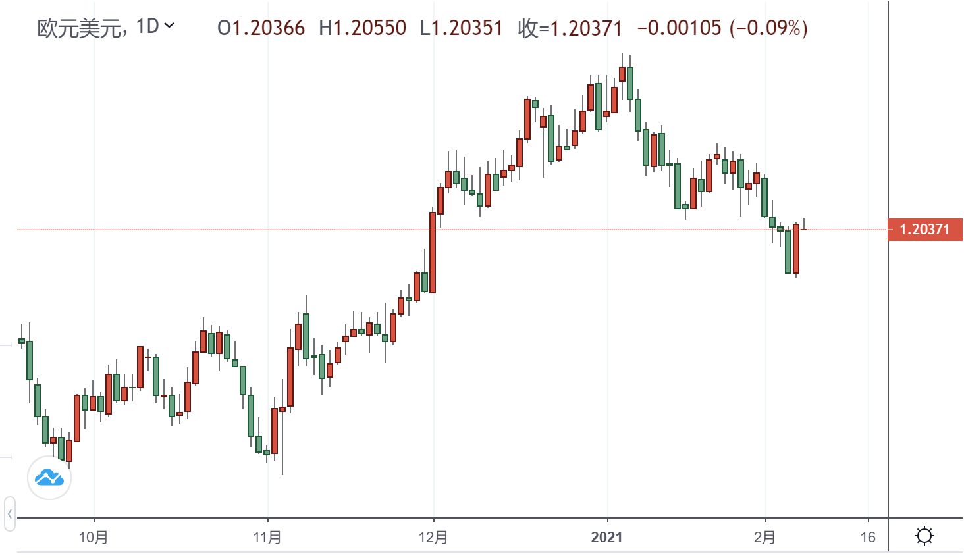Select the 12月 time axis label

pos(433,537)
